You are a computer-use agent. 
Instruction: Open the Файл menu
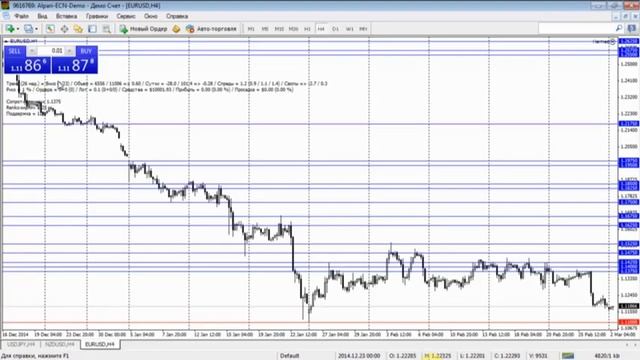point(21,16)
